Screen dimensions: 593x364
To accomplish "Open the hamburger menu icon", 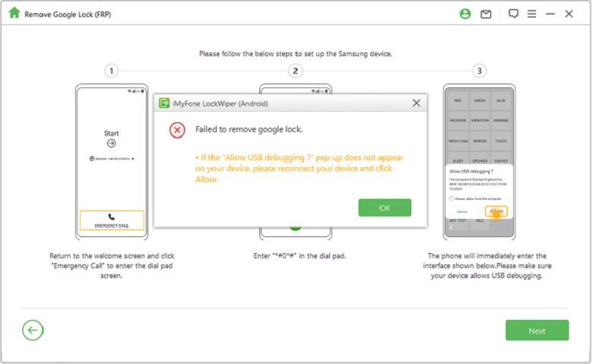I will coord(531,14).
